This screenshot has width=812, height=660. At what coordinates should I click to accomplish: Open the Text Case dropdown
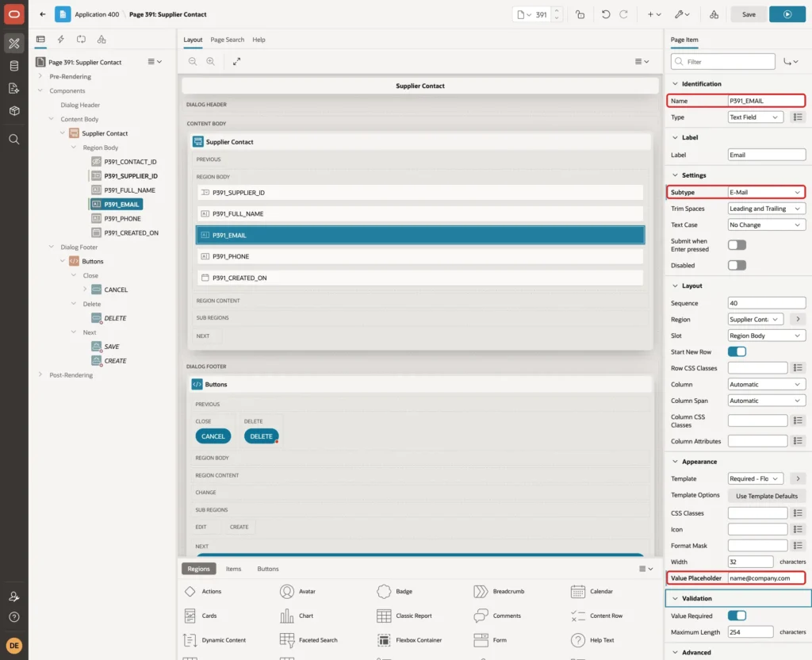point(766,224)
